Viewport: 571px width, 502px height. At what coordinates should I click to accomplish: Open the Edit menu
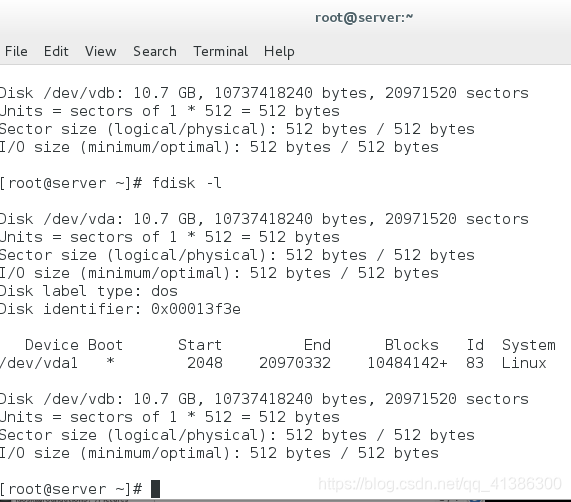[x=56, y=51]
